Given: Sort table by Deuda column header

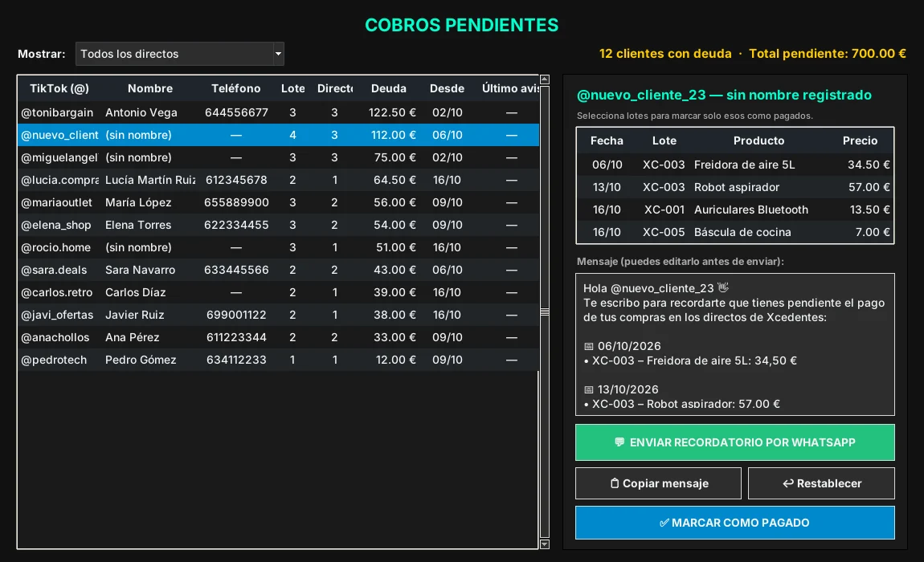Looking at the screenshot, I should 388,88.
